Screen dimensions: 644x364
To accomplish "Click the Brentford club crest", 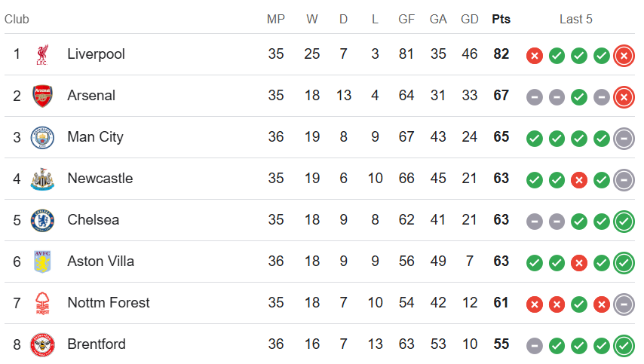I will click(42, 344).
